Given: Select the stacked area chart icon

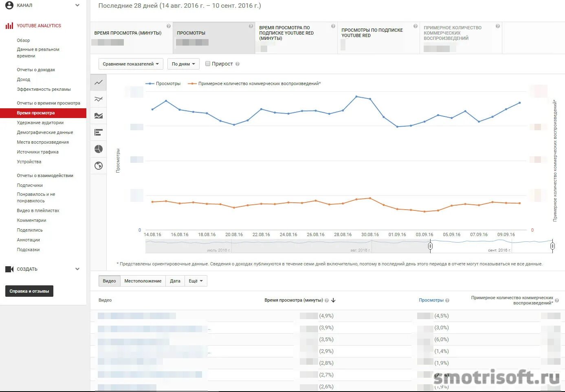Looking at the screenshot, I should click(99, 116).
